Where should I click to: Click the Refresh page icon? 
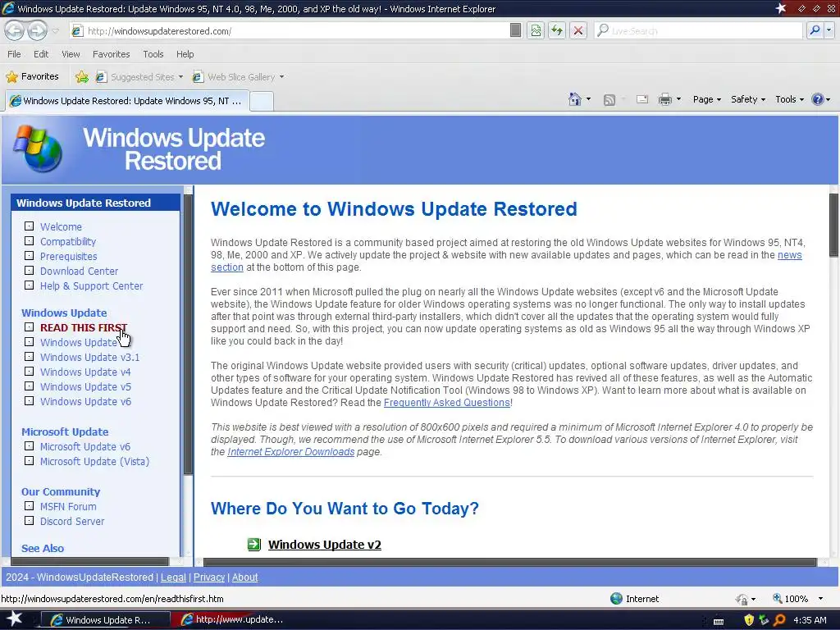[557, 30]
